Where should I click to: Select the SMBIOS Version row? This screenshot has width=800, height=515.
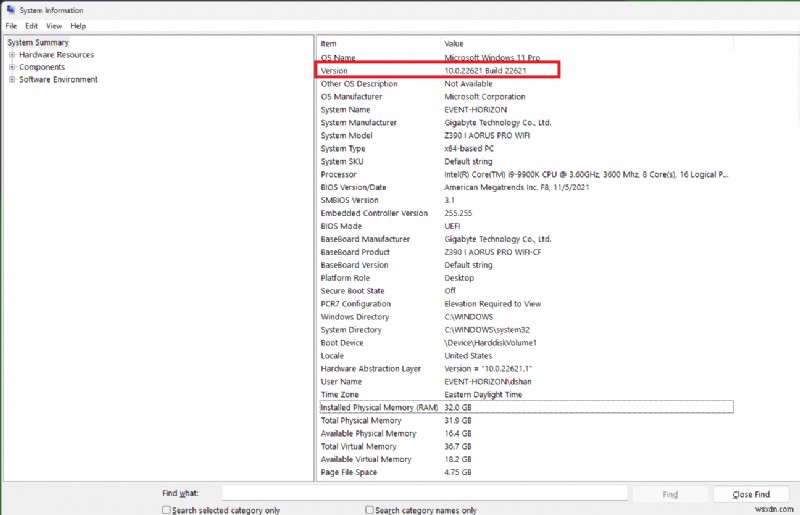pyautogui.click(x=525, y=200)
